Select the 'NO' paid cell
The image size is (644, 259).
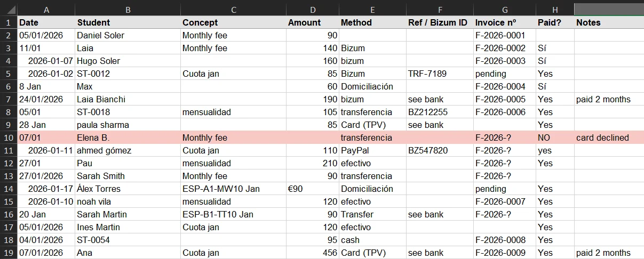555,137
